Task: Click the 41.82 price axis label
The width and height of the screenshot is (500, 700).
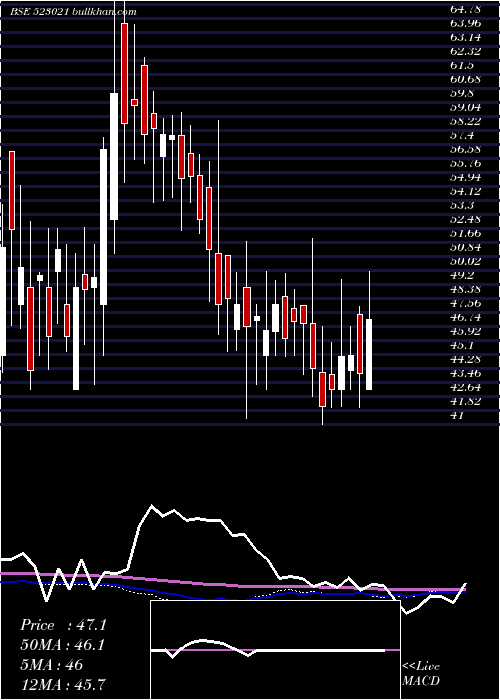Action: (464, 401)
